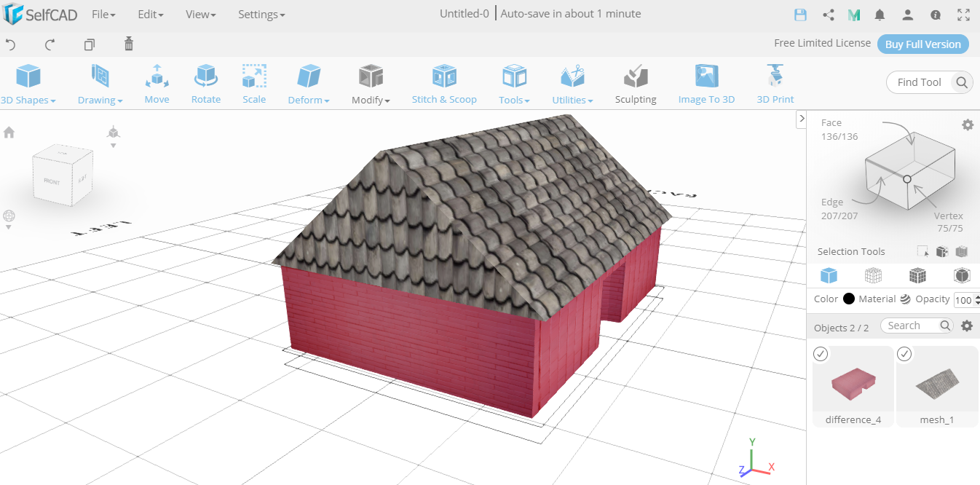Toggle the mesh_1 object checkmark

tap(904, 354)
